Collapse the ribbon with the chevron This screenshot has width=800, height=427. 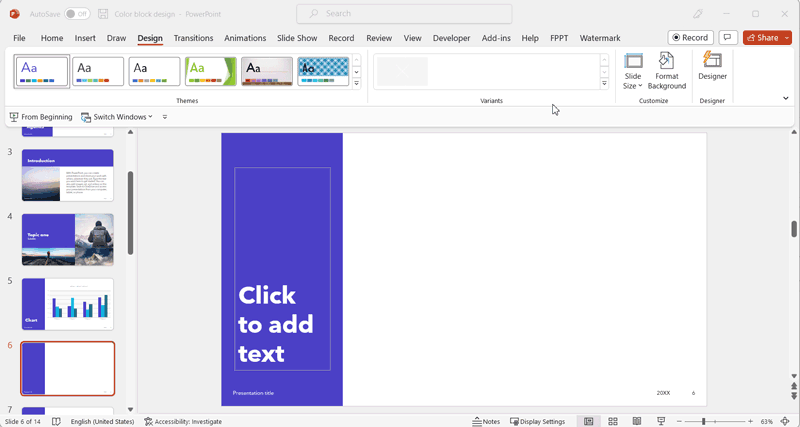coord(785,98)
